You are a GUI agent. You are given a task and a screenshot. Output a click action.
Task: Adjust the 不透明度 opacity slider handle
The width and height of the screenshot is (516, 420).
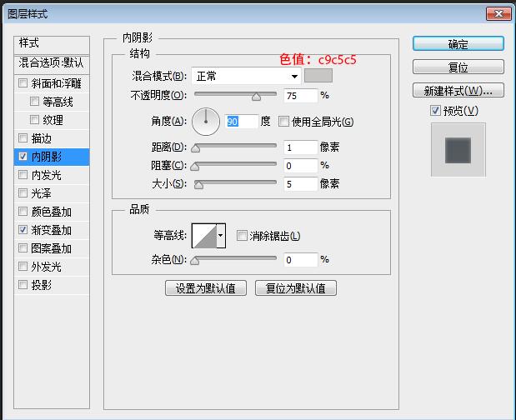[257, 97]
